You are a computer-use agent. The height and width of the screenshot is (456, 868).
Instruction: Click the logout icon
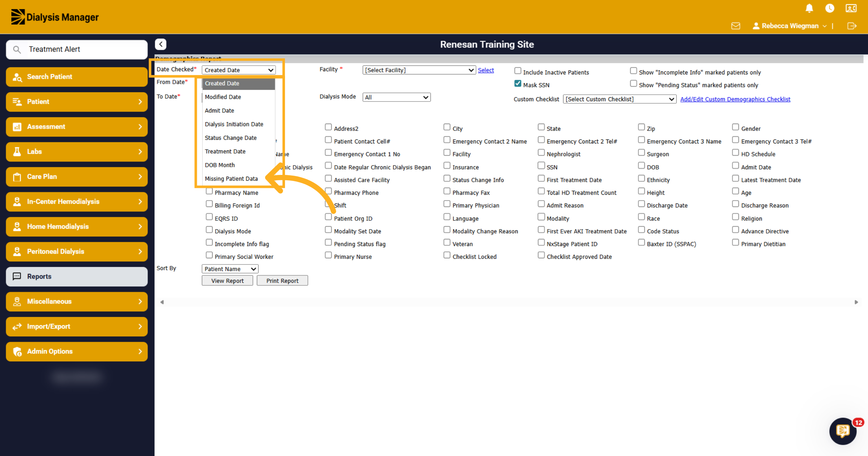[x=852, y=26]
